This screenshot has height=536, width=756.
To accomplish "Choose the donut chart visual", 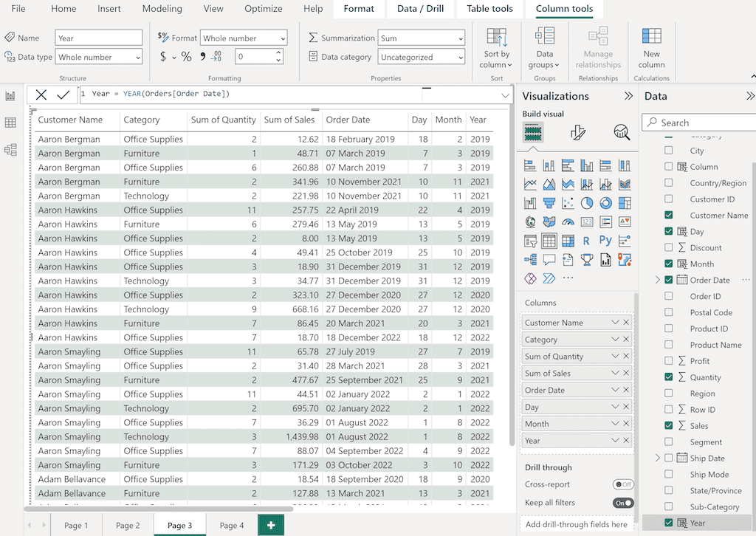I will coord(605,203).
